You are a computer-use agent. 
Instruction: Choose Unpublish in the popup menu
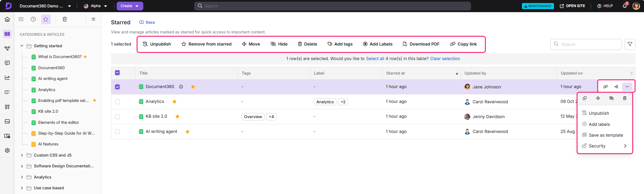click(x=595, y=113)
